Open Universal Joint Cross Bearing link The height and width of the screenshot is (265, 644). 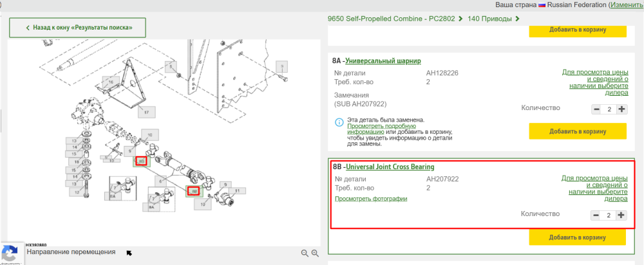[390, 167]
